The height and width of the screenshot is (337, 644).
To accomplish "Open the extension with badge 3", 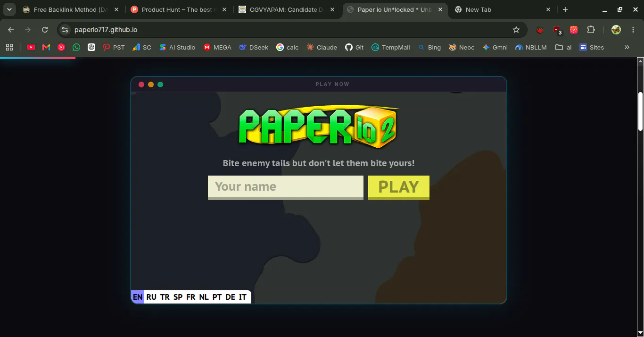I will (x=557, y=30).
